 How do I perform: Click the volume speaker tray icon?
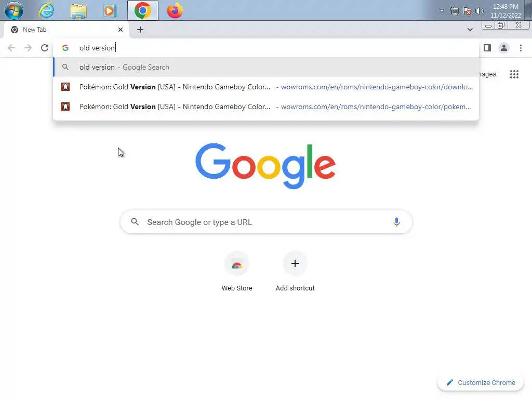tap(480, 11)
